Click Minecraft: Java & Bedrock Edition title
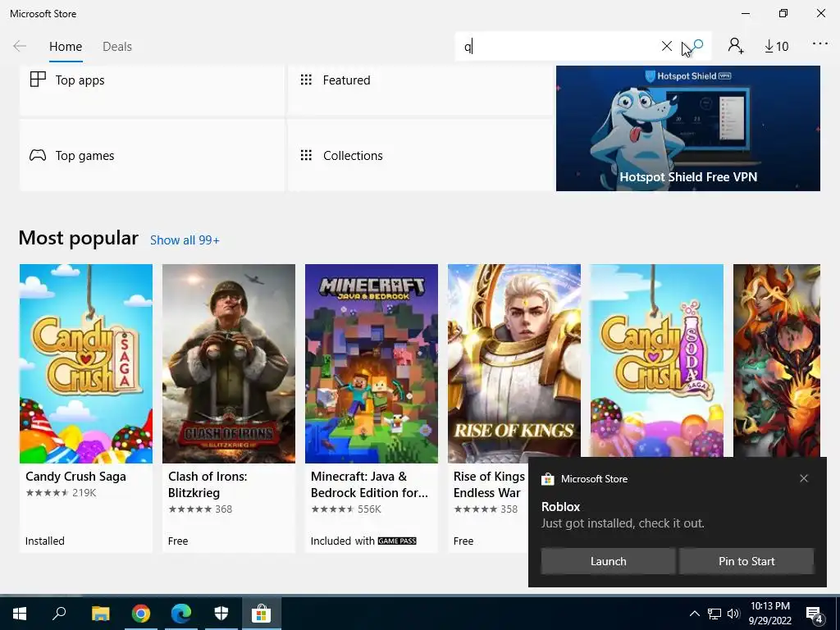840x630 pixels. click(x=369, y=484)
